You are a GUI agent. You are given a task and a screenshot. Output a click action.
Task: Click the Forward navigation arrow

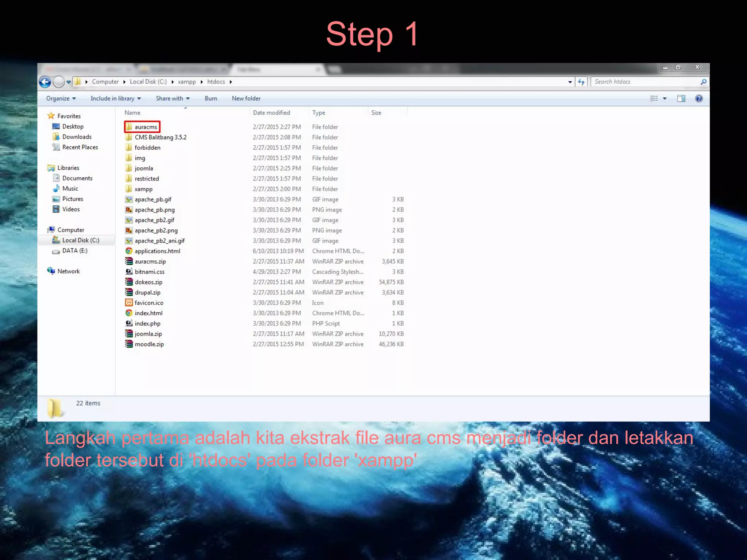(x=59, y=82)
